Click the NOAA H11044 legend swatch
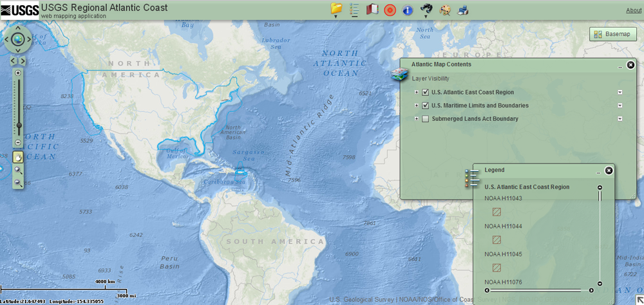644x305 pixels. coord(497,240)
